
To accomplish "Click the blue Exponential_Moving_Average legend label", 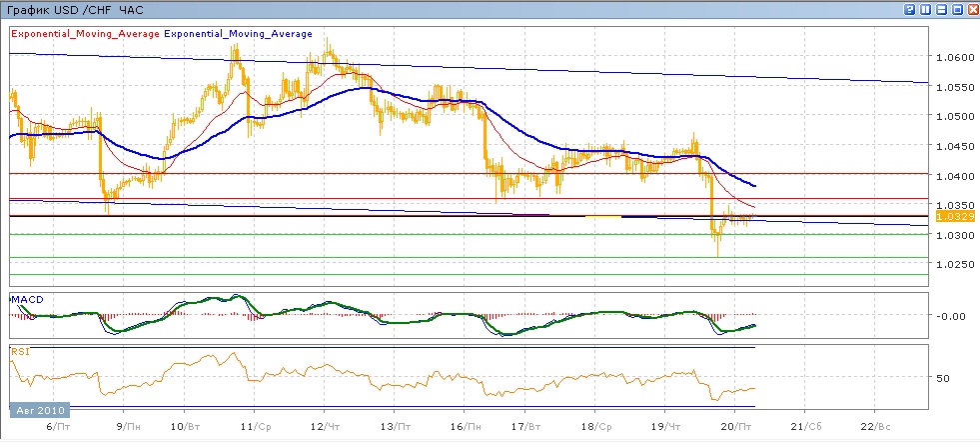I will (239, 34).
